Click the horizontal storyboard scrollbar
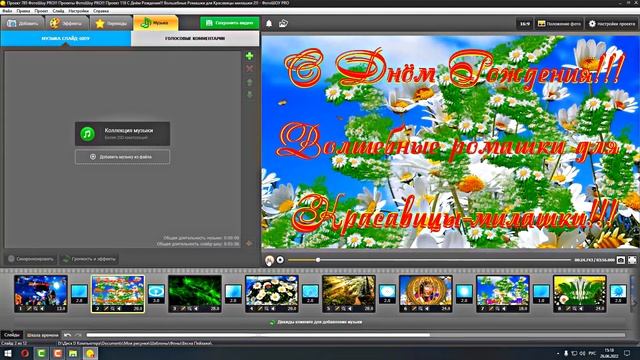This screenshot has width=640, height=360. point(258,335)
